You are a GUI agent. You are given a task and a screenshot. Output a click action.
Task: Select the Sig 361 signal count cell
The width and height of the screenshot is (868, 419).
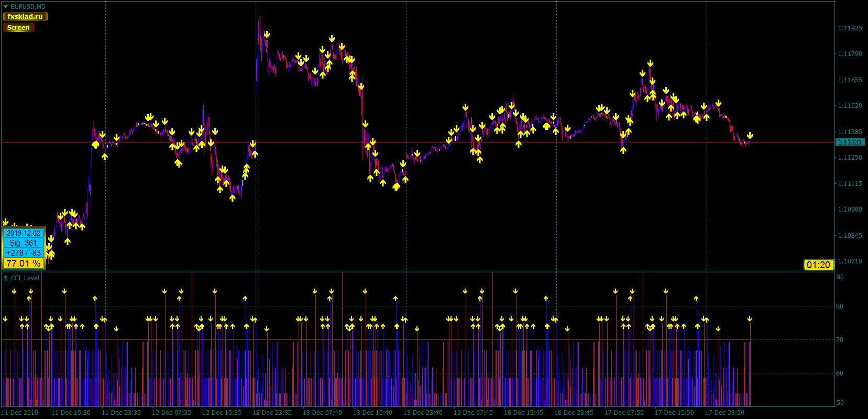coord(24,243)
